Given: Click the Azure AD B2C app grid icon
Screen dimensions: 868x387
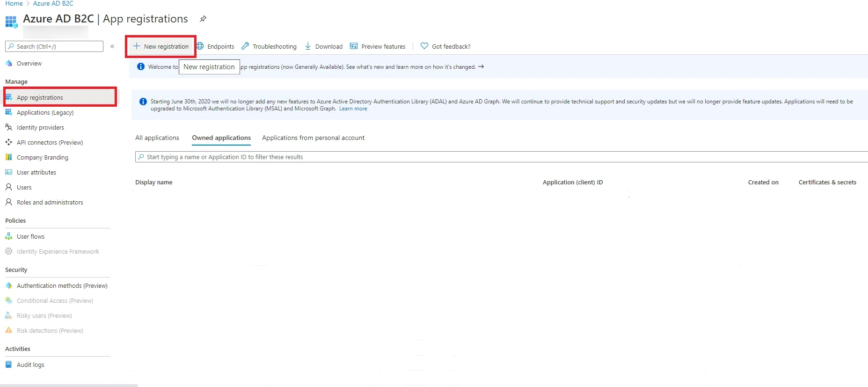Looking at the screenshot, I should tap(11, 22).
